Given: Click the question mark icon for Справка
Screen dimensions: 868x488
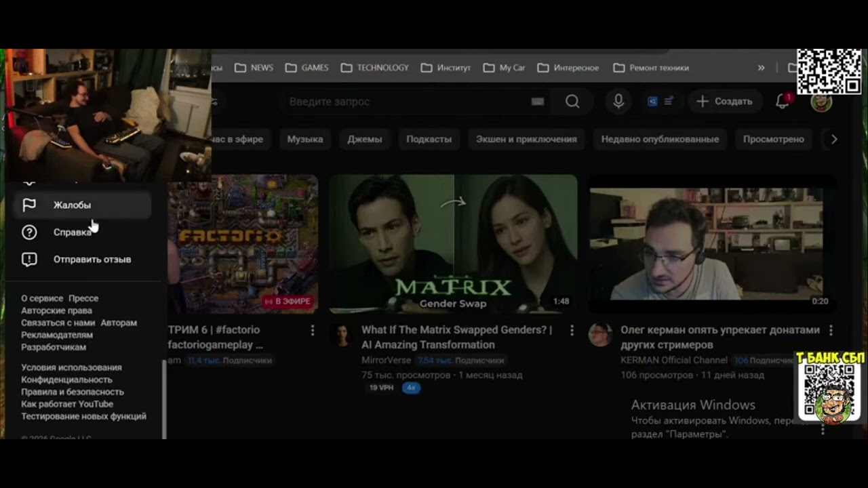Looking at the screenshot, I should [x=29, y=232].
